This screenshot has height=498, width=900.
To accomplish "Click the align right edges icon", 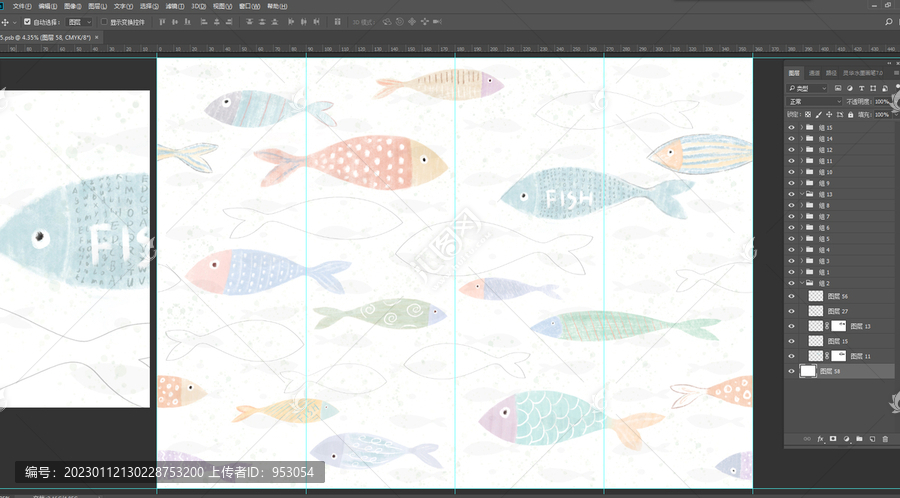I will point(229,22).
